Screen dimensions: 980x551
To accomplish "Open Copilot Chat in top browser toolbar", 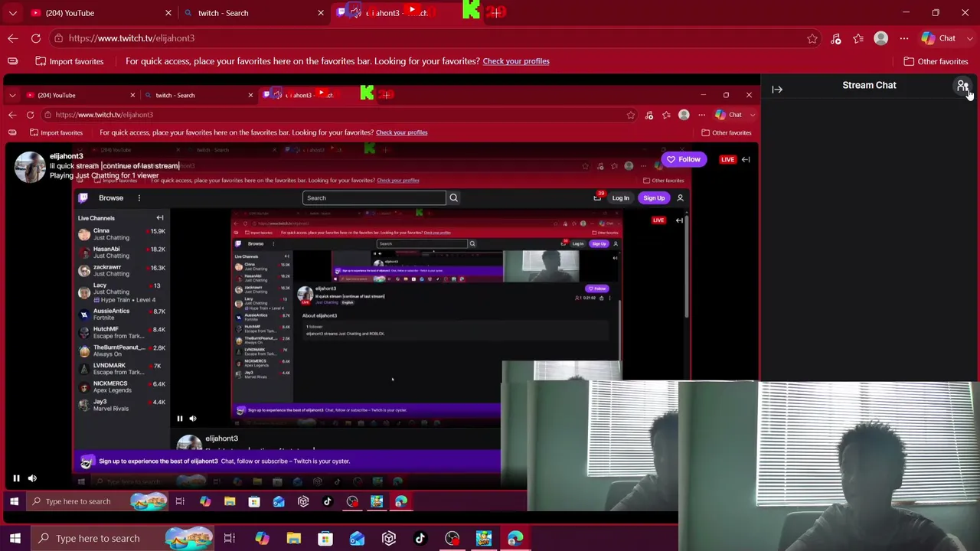I will (x=939, y=38).
